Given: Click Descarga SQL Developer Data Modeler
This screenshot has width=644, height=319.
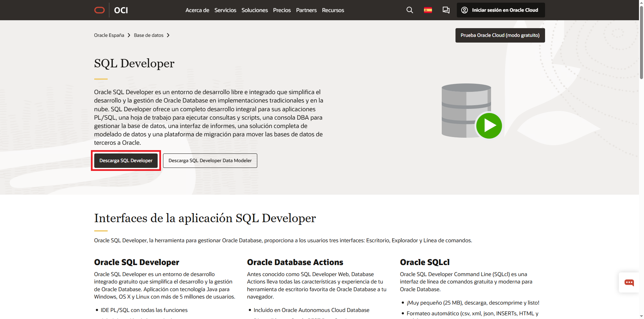Looking at the screenshot, I should (210, 161).
